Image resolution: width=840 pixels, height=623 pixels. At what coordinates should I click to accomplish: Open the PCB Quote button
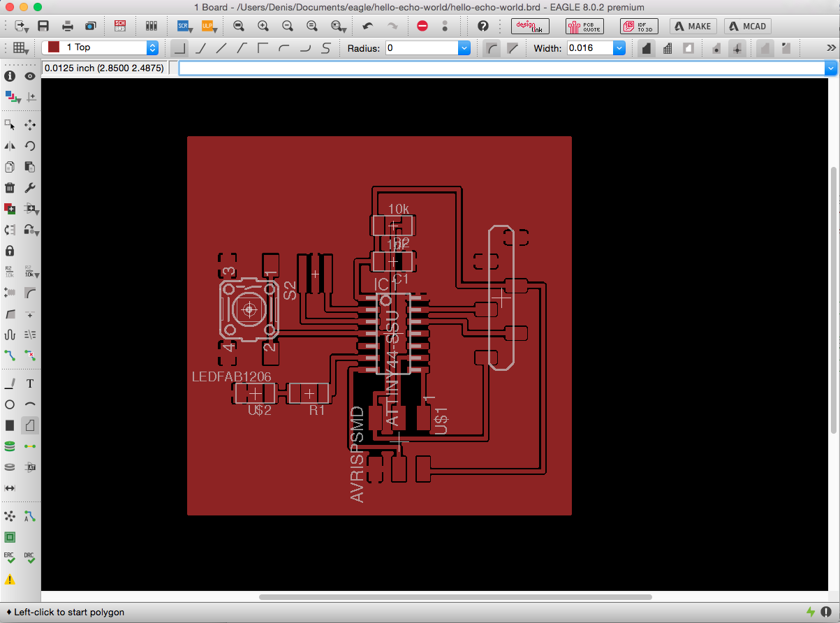click(584, 26)
